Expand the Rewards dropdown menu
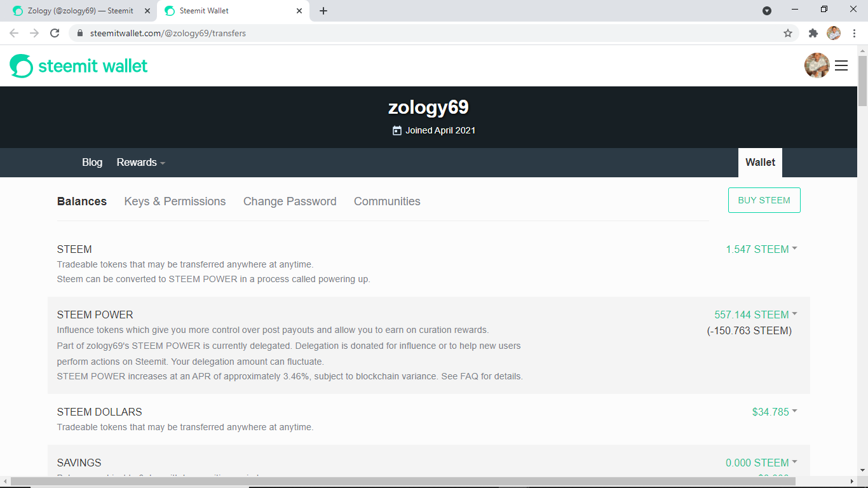Screen dimensions: 868x488 (141, 163)
